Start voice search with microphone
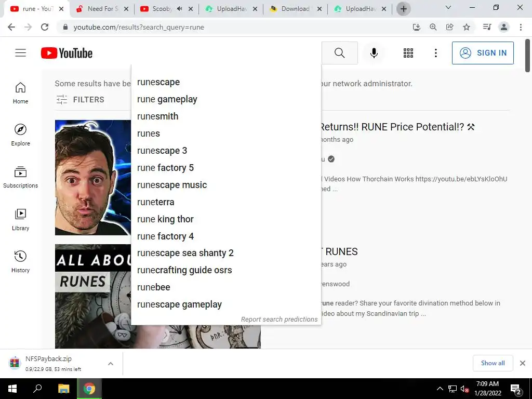 [x=374, y=53]
